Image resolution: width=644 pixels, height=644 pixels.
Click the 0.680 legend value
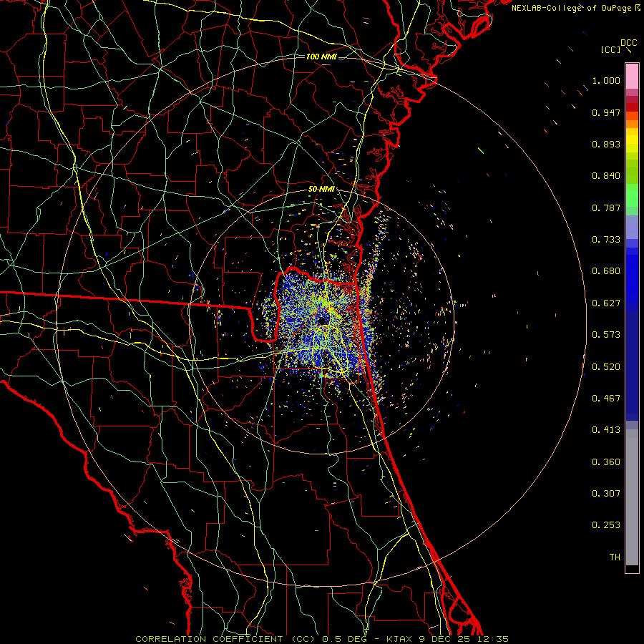point(606,271)
